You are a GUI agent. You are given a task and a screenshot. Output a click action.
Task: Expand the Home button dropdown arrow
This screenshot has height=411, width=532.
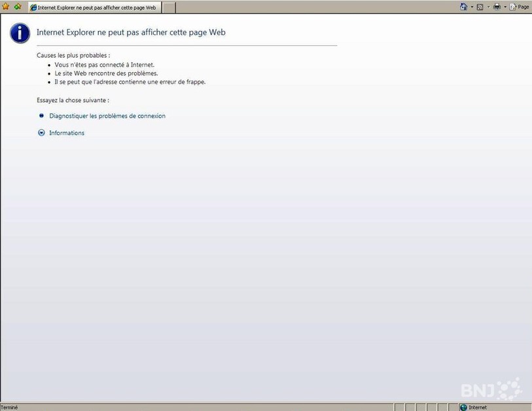[x=472, y=7]
